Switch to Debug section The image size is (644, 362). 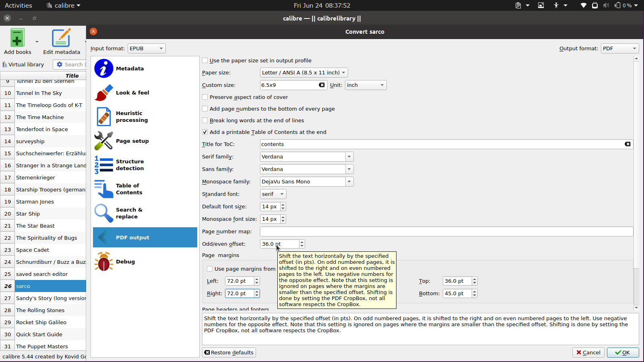click(145, 261)
